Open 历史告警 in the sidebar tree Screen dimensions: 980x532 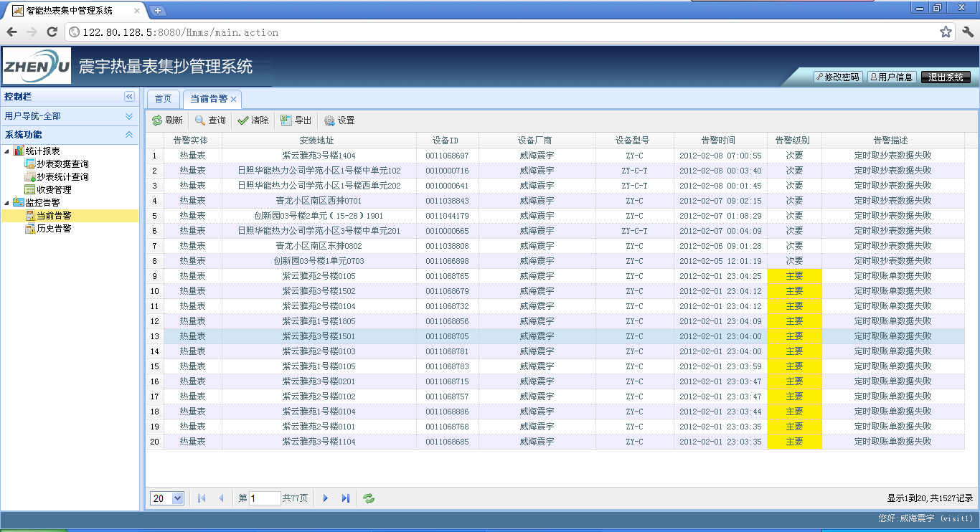click(54, 229)
